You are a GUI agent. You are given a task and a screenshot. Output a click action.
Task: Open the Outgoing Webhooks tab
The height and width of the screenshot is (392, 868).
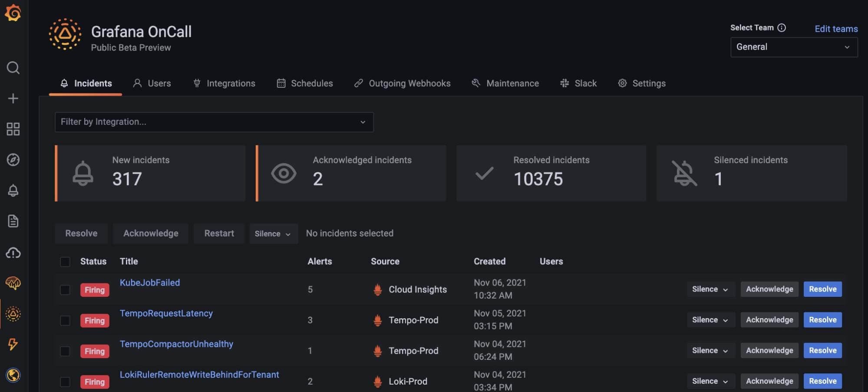coord(402,83)
